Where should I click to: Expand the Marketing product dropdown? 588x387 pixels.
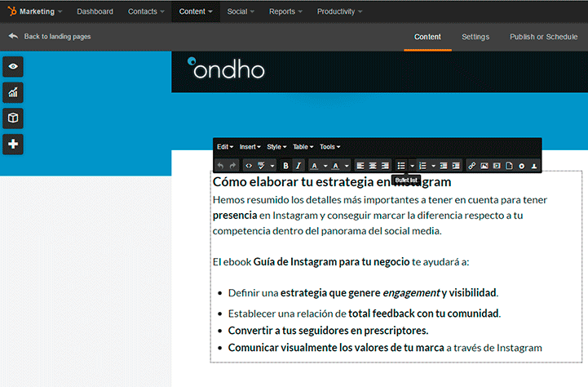41,11
